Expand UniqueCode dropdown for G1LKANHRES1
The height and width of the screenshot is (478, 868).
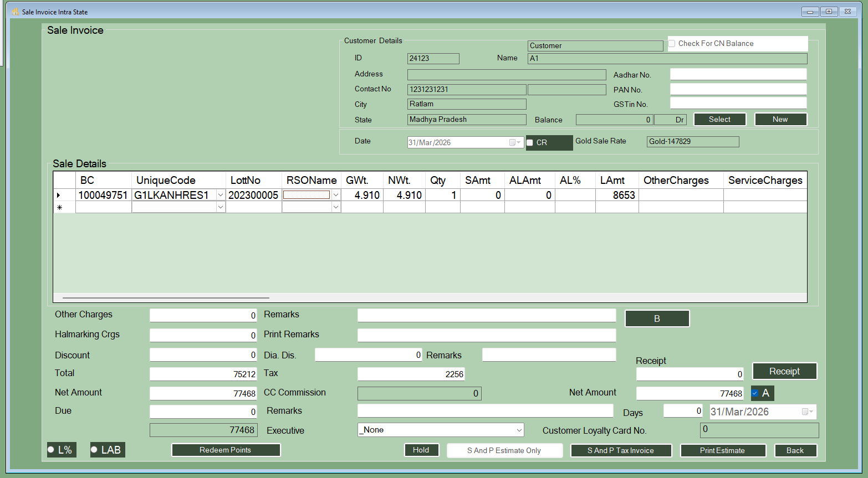(221, 195)
